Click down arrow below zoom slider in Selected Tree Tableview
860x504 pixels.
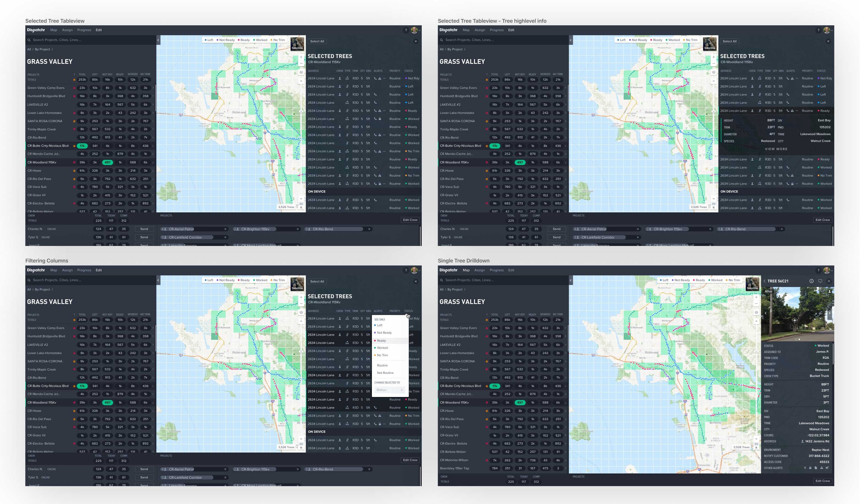point(301,198)
